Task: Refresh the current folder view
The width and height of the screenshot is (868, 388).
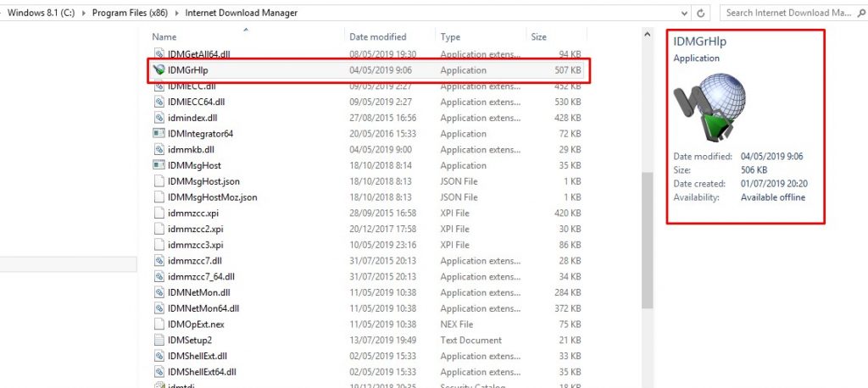Action: click(x=701, y=13)
